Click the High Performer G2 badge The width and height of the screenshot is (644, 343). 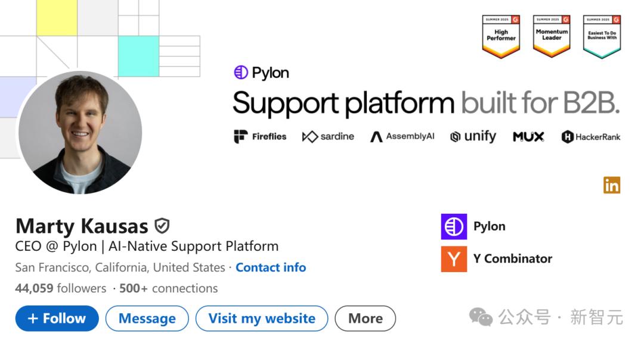click(501, 36)
